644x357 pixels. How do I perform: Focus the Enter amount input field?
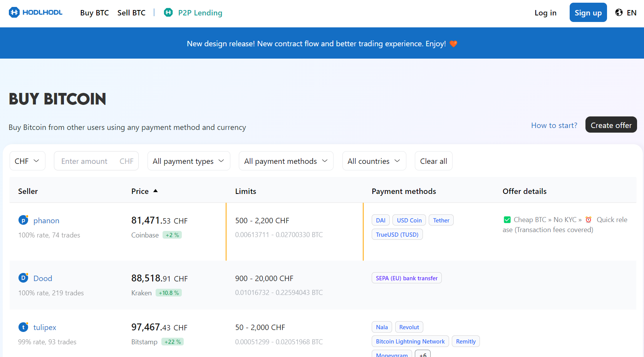pos(96,161)
